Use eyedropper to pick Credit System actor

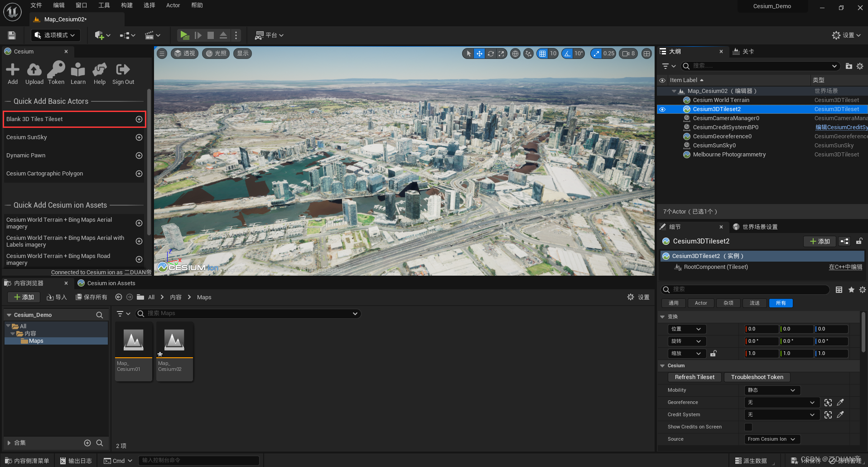840,415
